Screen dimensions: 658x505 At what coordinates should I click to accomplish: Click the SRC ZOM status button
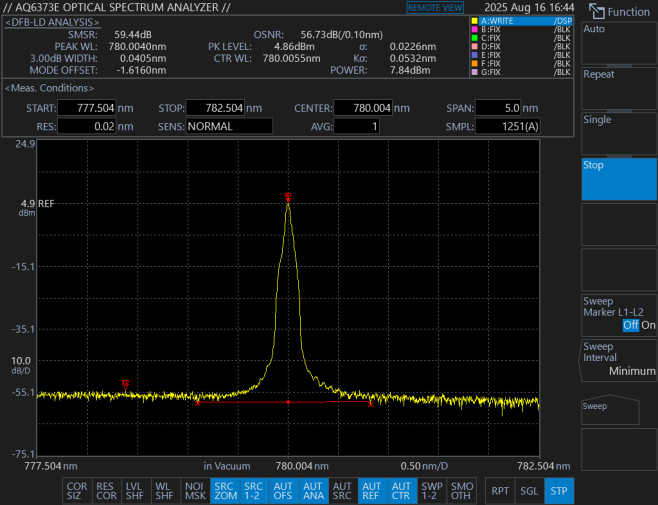(x=224, y=490)
